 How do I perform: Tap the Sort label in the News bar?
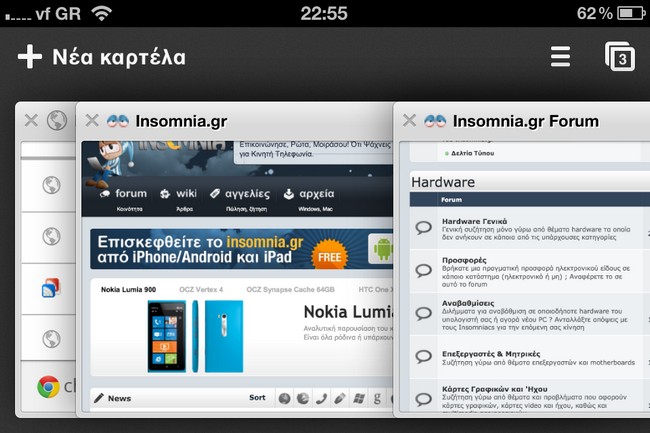(x=257, y=398)
